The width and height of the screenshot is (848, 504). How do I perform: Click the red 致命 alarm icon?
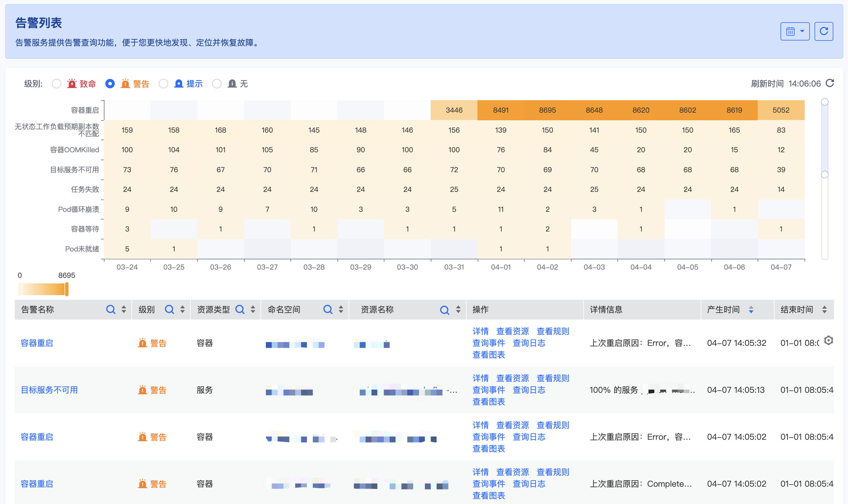coord(72,84)
